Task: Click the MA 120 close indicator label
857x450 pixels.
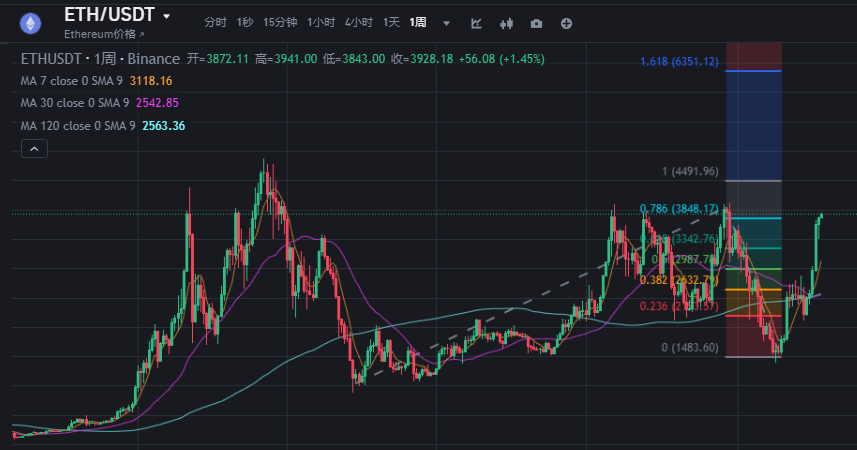Action: point(80,126)
